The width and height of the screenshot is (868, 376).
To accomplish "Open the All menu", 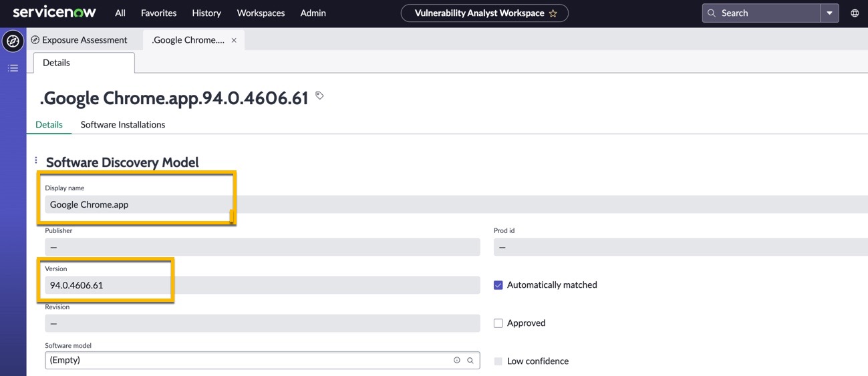I will point(120,13).
